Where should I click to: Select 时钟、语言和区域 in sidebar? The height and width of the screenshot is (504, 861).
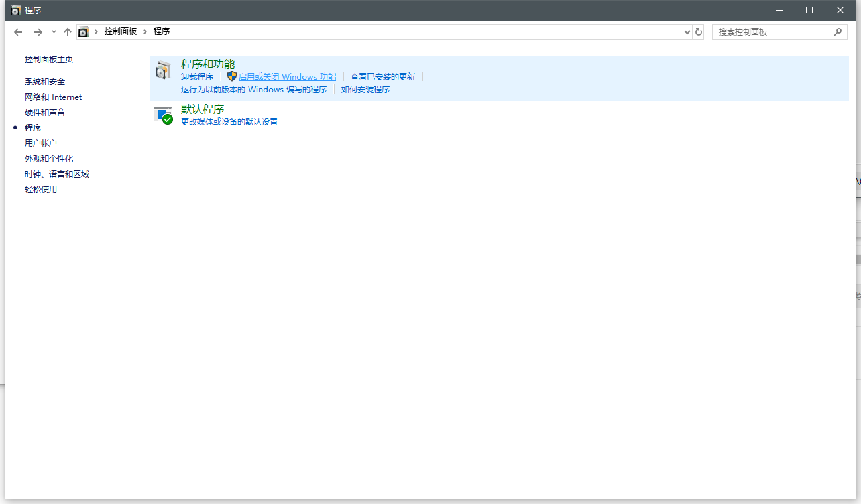click(x=57, y=174)
